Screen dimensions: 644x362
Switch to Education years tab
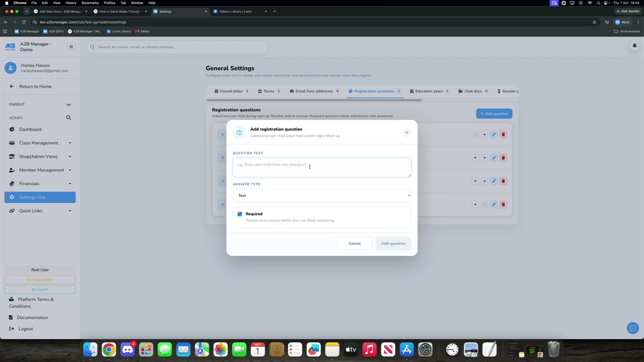(x=429, y=91)
